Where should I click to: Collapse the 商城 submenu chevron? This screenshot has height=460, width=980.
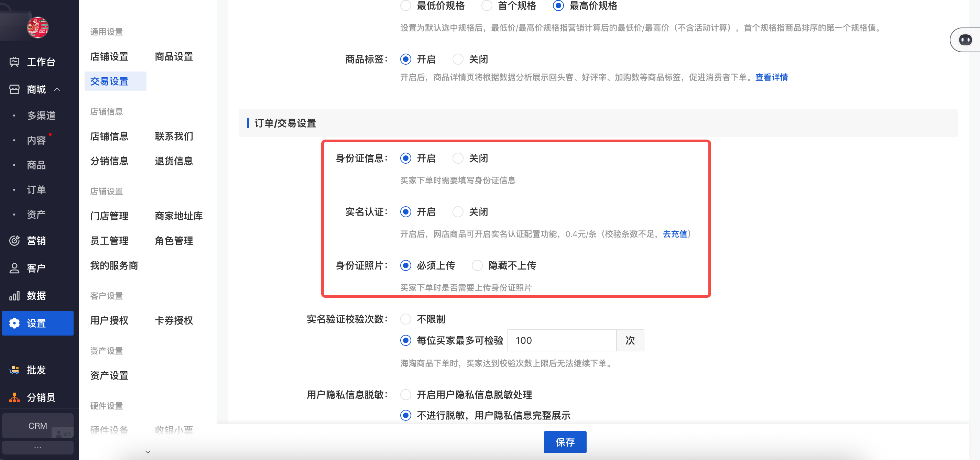pos(57,89)
